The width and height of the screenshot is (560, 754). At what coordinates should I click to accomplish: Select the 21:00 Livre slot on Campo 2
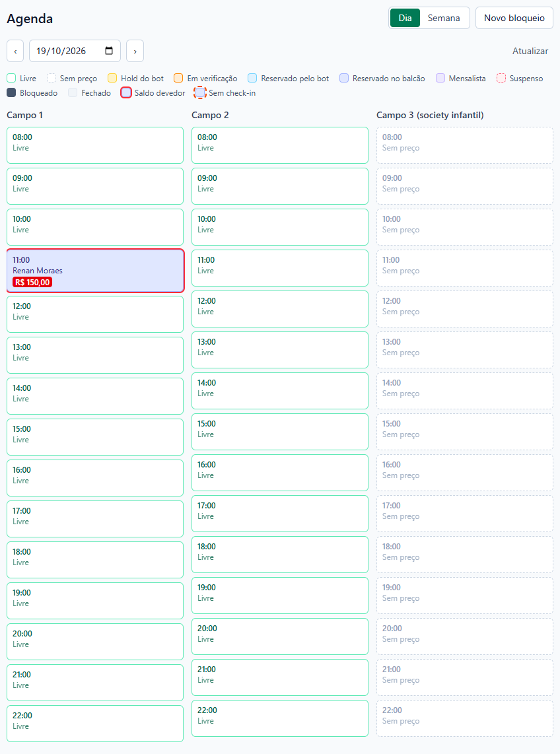(x=280, y=677)
